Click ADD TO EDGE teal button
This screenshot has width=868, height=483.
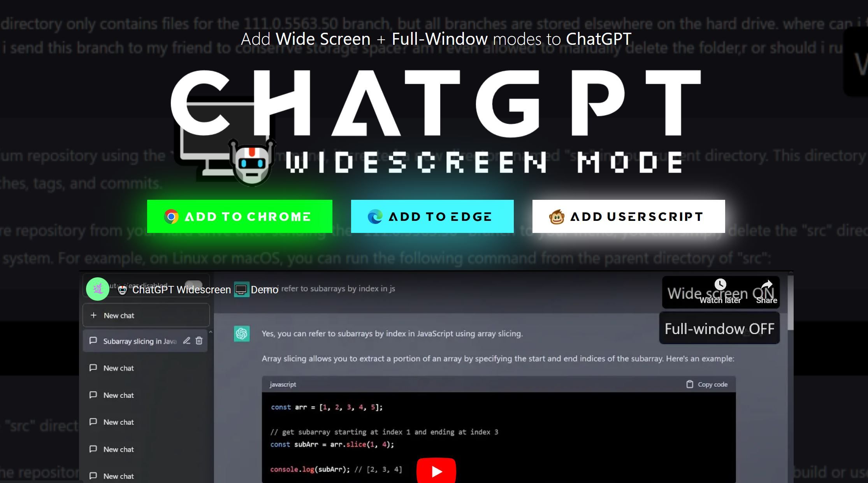pyautogui.click(x=432, y=216)
